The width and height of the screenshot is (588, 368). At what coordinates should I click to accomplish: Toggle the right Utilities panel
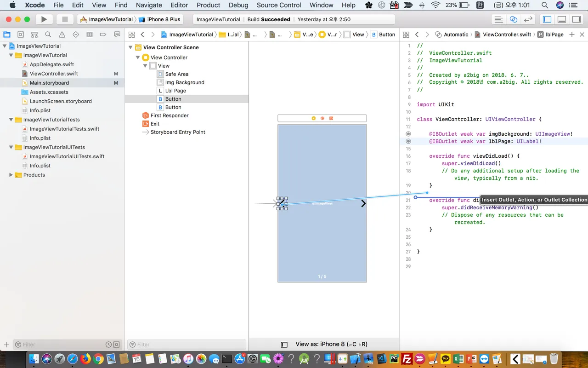[576, 19]
